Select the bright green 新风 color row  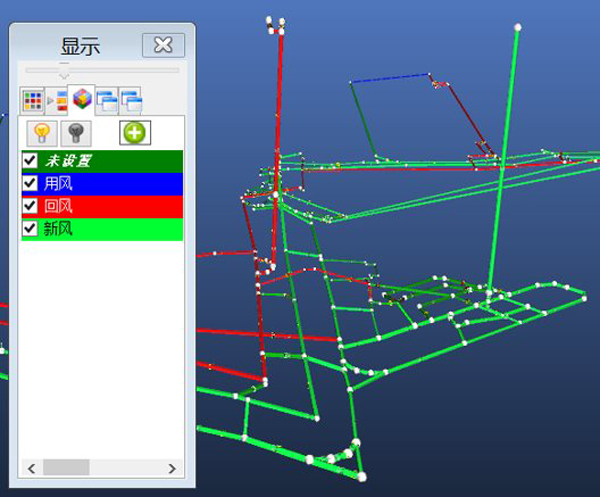pos(103,229)
